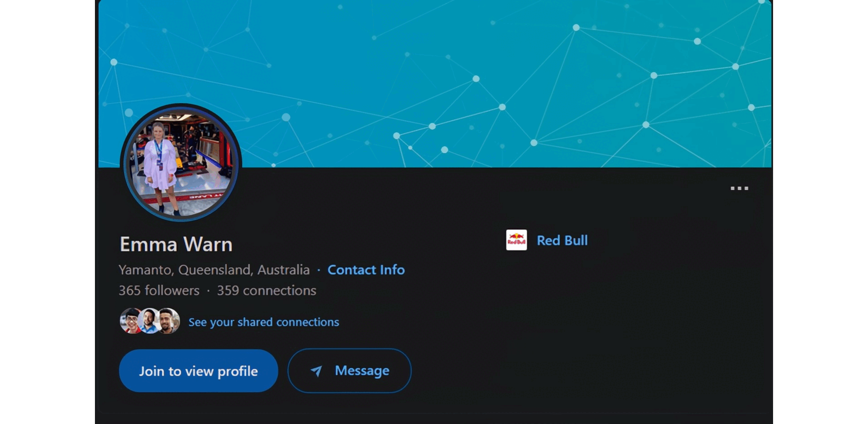This screenshot has height=424, width=868.
Task: Click the Join to view profile button
Action: 198,371
